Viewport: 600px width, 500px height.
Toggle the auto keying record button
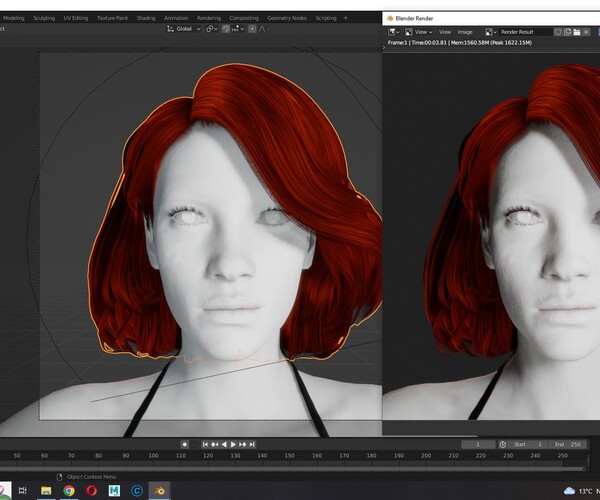[184, 444]
